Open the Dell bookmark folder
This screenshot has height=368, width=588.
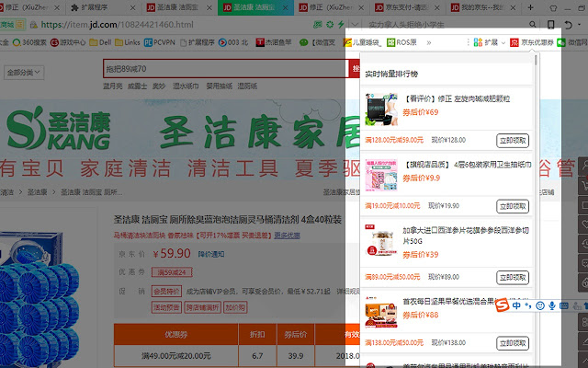100,42
